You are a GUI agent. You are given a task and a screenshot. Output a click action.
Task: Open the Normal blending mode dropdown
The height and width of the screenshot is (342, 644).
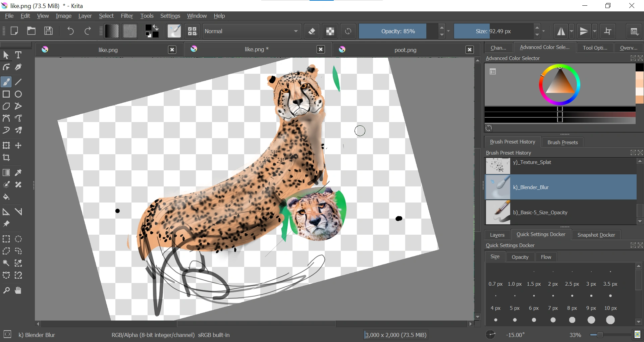point(252,31)
